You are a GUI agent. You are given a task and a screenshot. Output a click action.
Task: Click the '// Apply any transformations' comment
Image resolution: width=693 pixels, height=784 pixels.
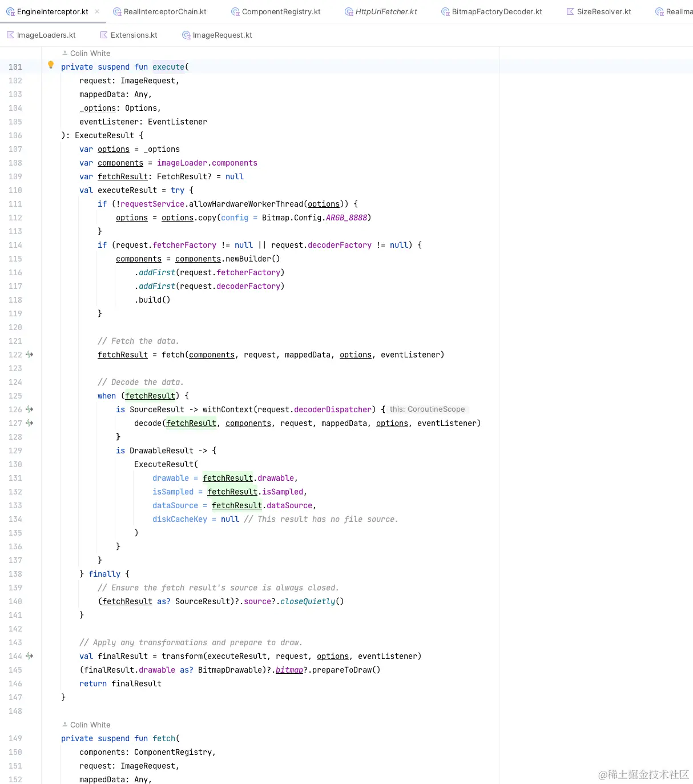[191, 642]
